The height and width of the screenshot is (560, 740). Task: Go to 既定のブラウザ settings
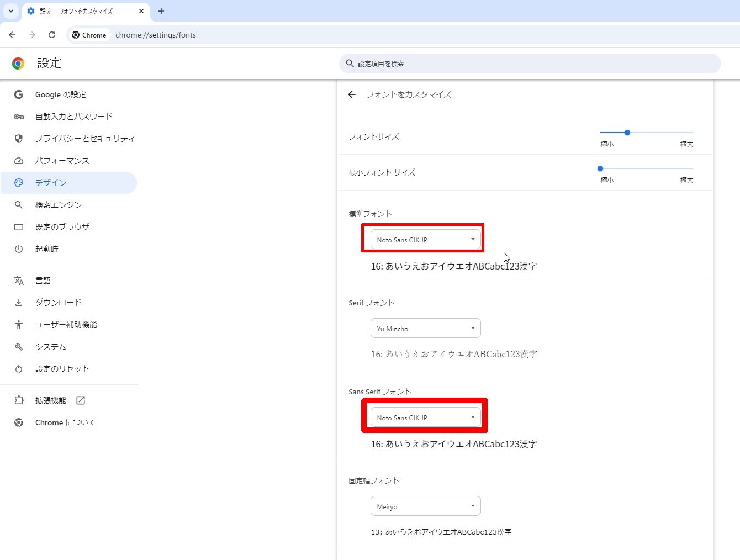(68, 227)
